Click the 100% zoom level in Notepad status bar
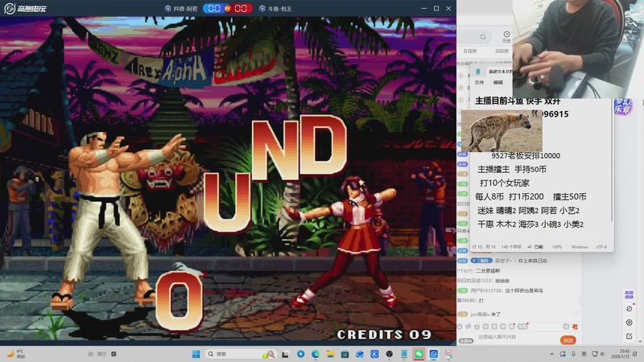This screenshot has height=362, width=644. [x=557, y=247]
